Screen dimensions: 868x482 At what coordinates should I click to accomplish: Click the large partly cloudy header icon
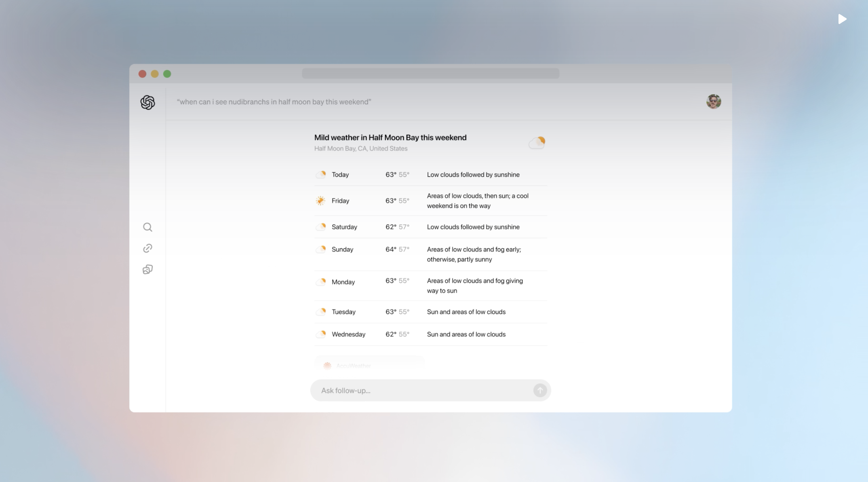coord(537,142)
